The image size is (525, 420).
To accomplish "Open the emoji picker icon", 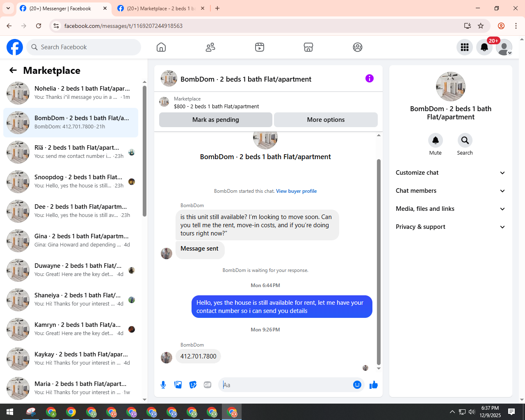I will pos(357,385).
